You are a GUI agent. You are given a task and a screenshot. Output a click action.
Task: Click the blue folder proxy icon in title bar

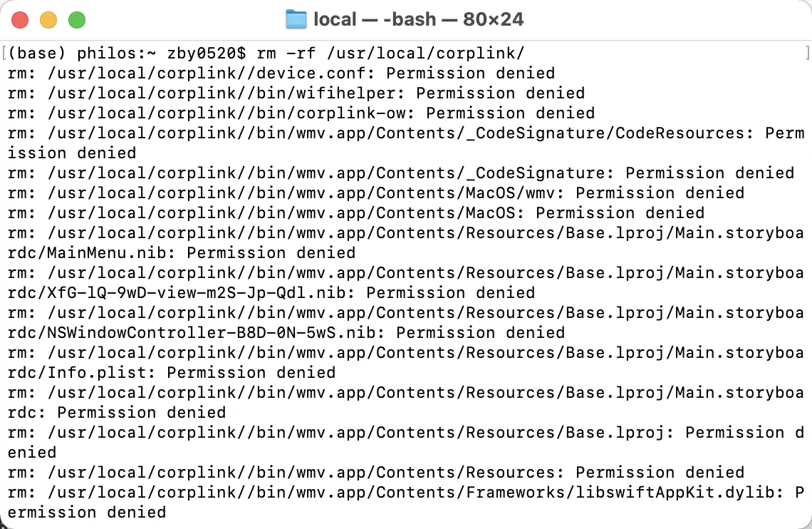coord(296,20)
